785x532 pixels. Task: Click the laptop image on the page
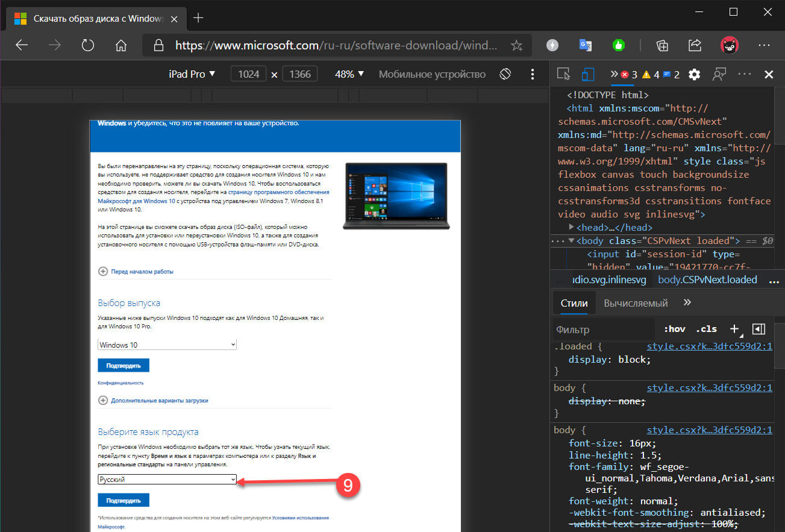click(x=396, y=196)
